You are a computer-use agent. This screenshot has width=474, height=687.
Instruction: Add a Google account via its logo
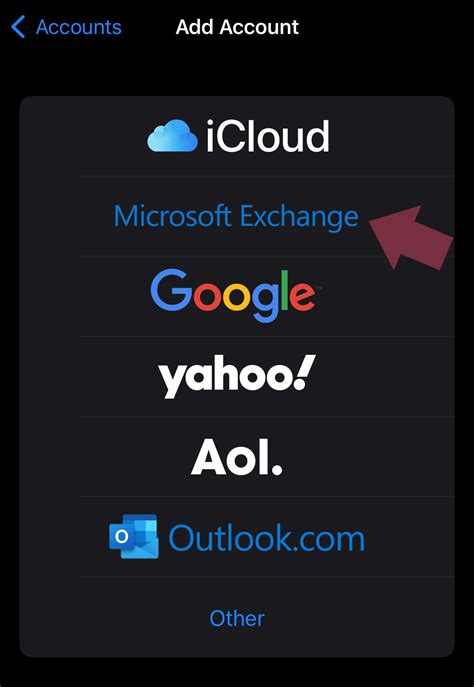tap(233, 296)
